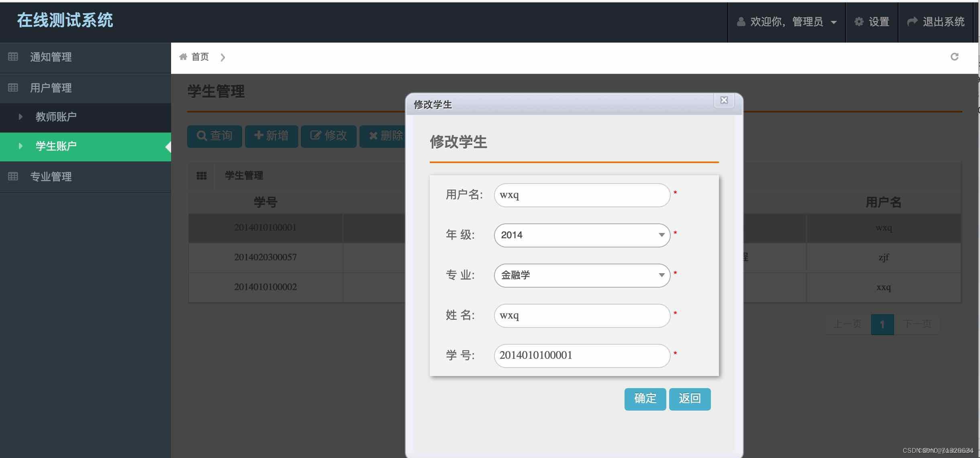Expand the 教师账户 arrow in sidebar
The image size is (980, 458).
pyautogui.click(x=20, y=117)
